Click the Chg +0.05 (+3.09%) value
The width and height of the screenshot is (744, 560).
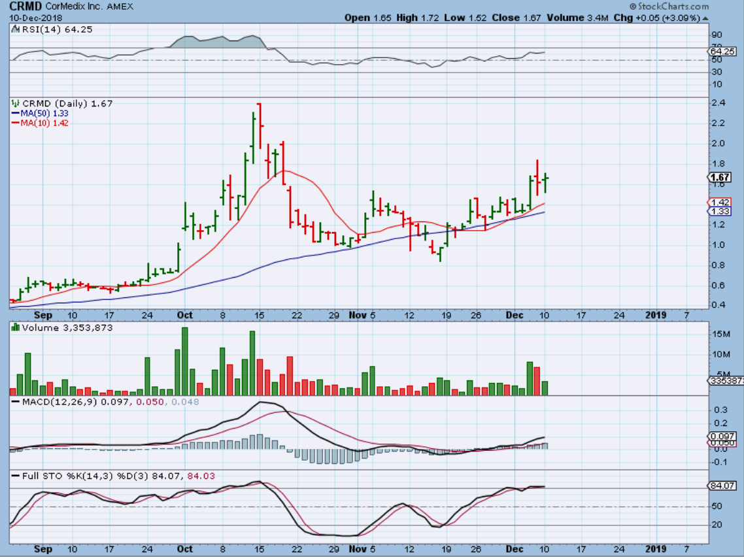[x=656, y=18]
